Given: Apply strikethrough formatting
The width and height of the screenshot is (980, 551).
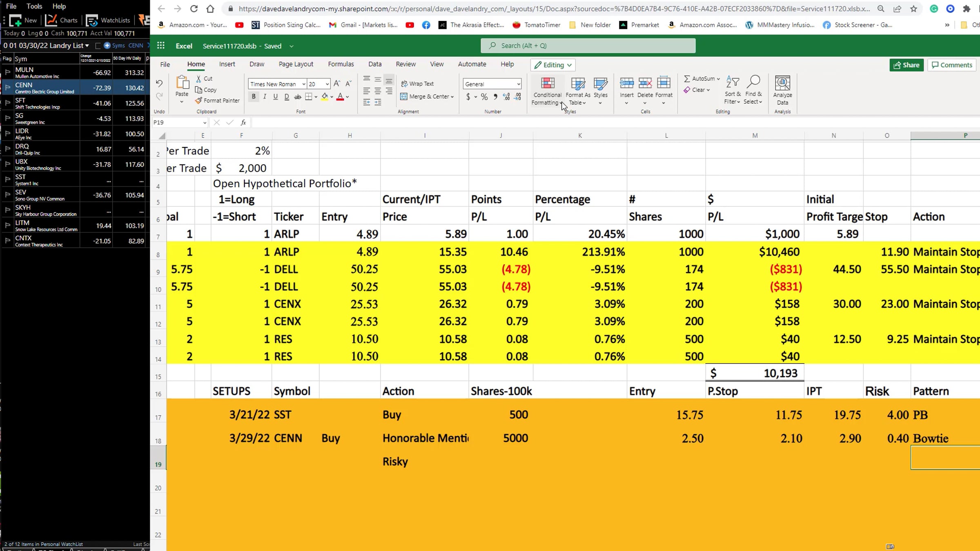Looking at the screenshot, I should pos(298,97).
